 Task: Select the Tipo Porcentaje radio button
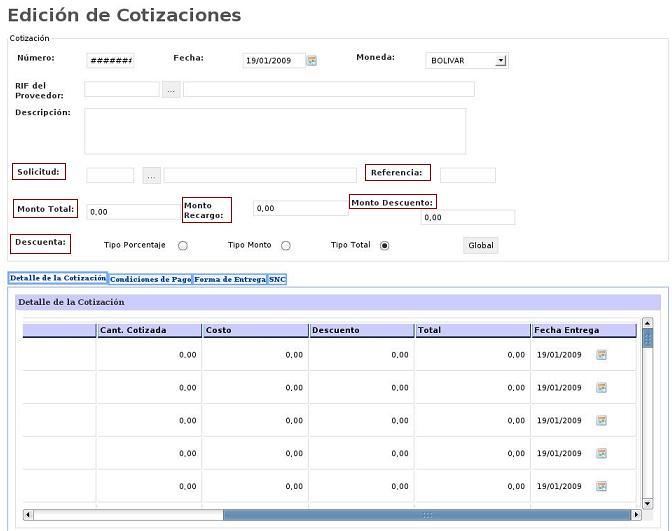click(x=183, y=246)
